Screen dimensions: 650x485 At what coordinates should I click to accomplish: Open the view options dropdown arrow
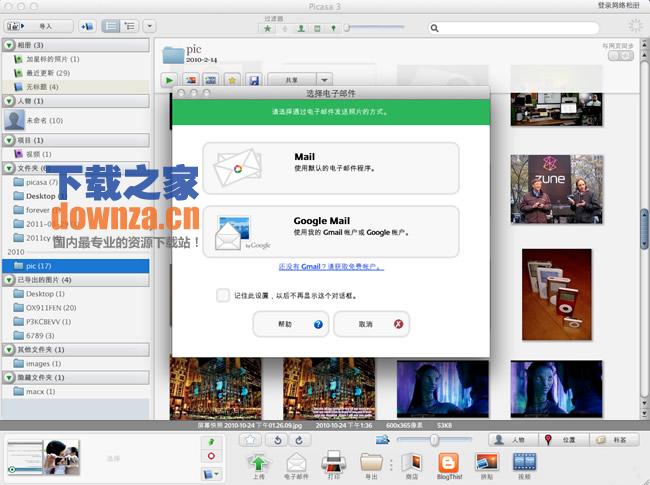150,27
